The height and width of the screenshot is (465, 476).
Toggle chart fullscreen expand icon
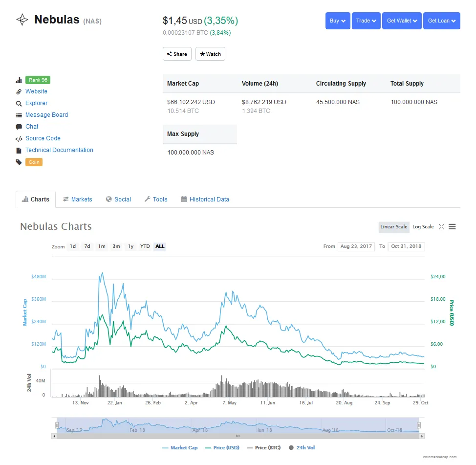click(x=441, y=227)
